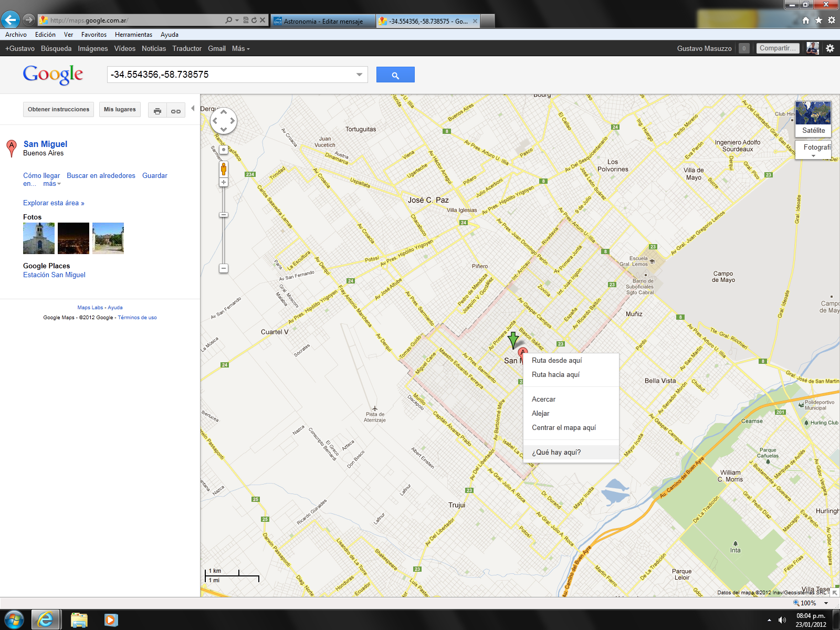Click the link chain icon

pyautogui.click(x=176, y=111)
